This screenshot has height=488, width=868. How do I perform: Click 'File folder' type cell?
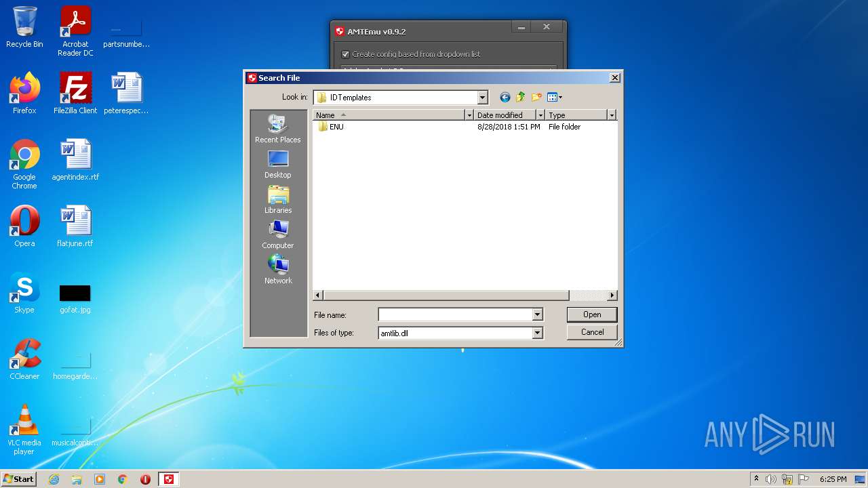(x=564, y=127)
